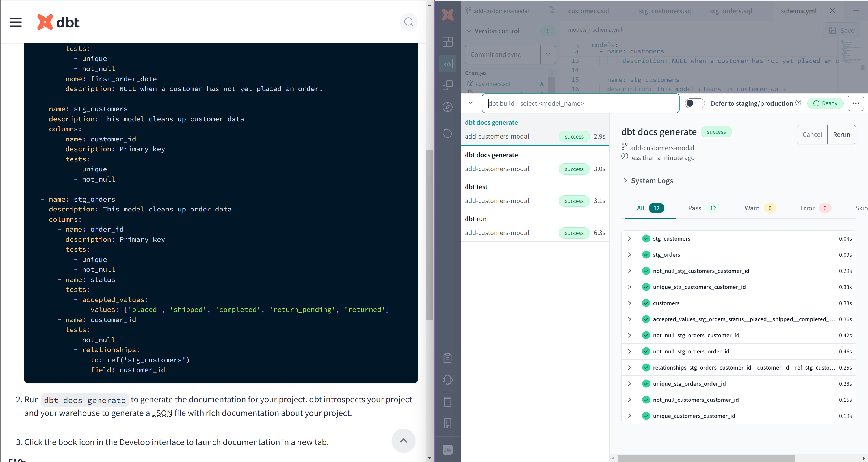Open the Develop IDE code icon
The width and height of the screenshot is (868, 462).
[447, 63]
